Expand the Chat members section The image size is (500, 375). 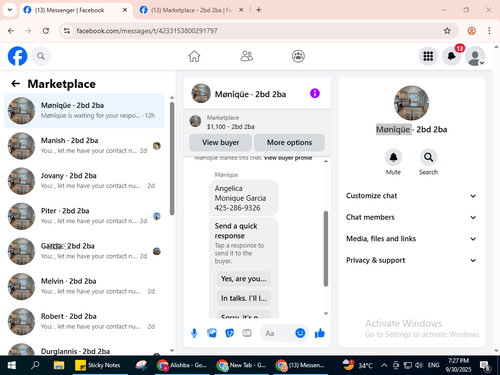[x=411, y=217]
